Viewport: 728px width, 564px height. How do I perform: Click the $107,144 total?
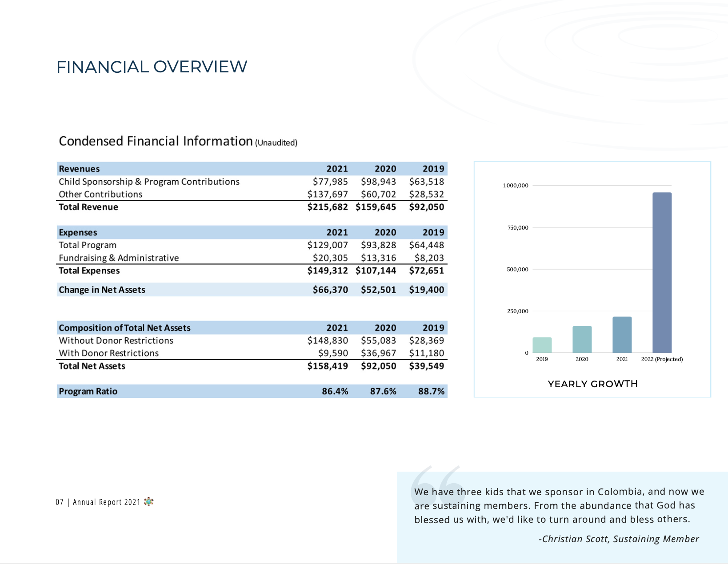376,270
